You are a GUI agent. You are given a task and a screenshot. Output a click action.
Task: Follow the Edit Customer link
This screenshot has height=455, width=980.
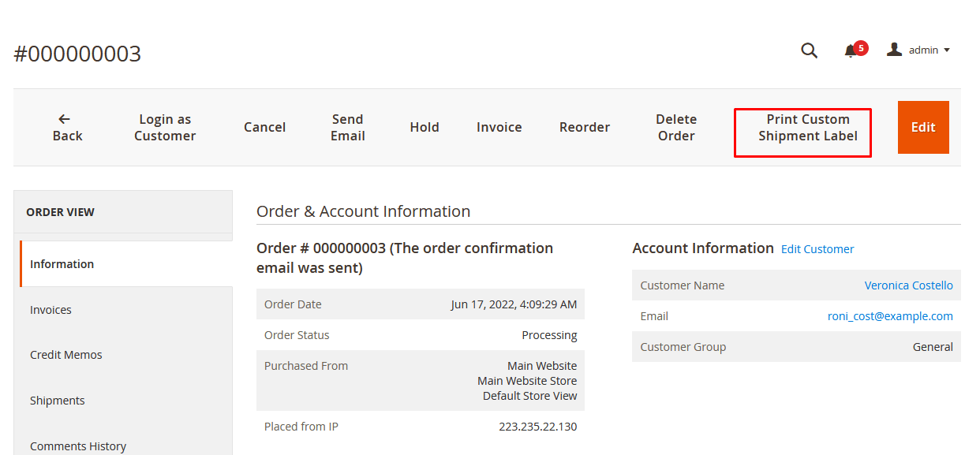coord(817,249)
